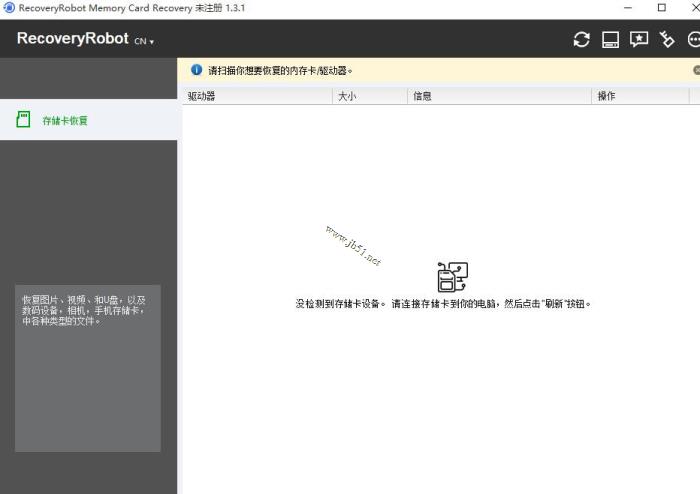Click the sidebar description text box

coord(88,368)
